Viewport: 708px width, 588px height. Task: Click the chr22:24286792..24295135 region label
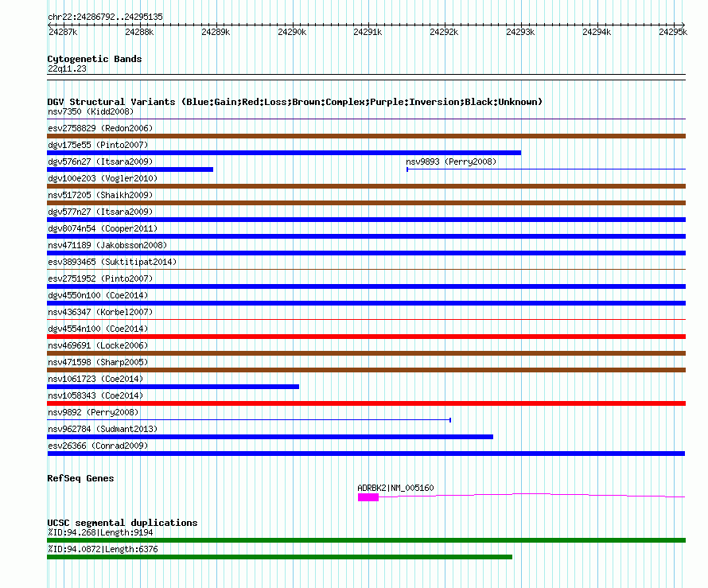point(105,17)
